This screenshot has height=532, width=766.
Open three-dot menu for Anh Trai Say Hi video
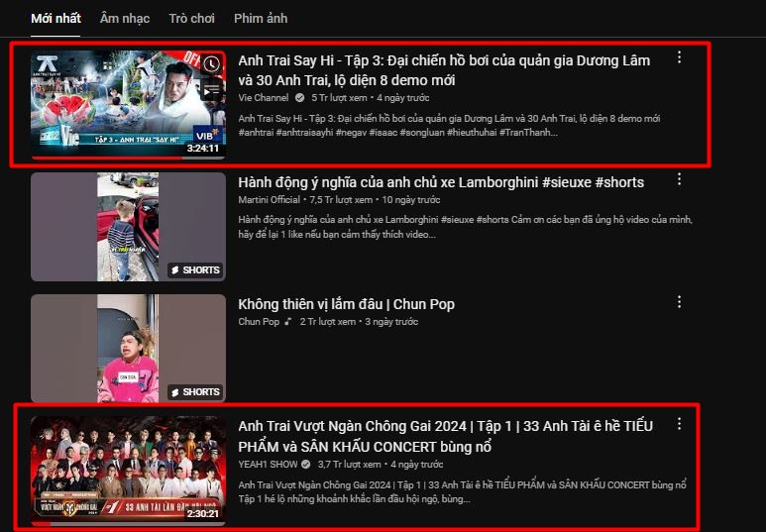click(679, 57)
